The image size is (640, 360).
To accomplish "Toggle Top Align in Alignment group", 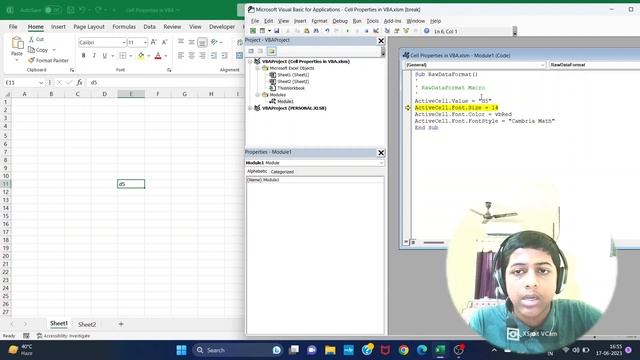I will tap(181, 42).
